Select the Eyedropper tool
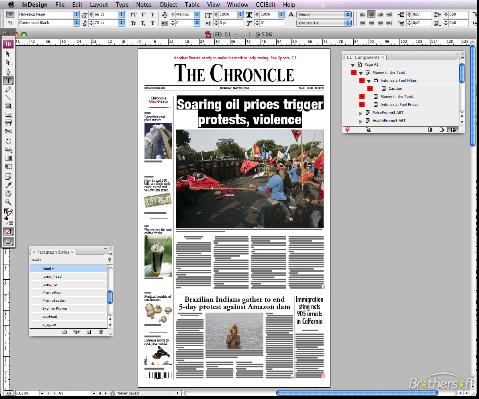 pos(8,185)
